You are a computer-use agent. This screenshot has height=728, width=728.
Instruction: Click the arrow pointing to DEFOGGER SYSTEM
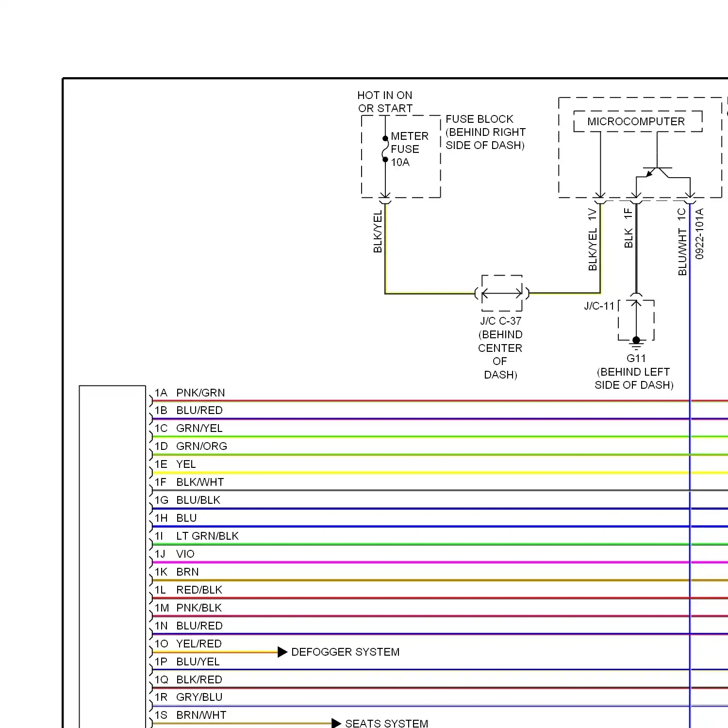tap(282, 652)
